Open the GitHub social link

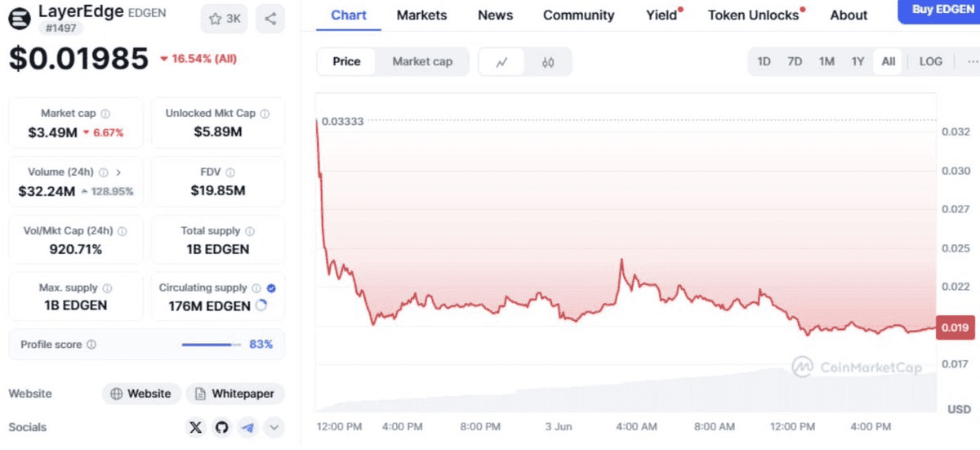[x=221, y=427]
